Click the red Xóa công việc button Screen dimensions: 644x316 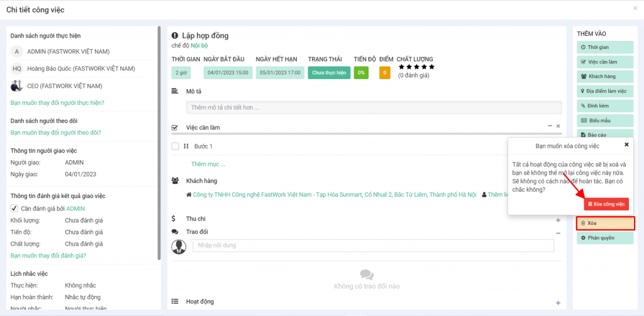point(605,204)
